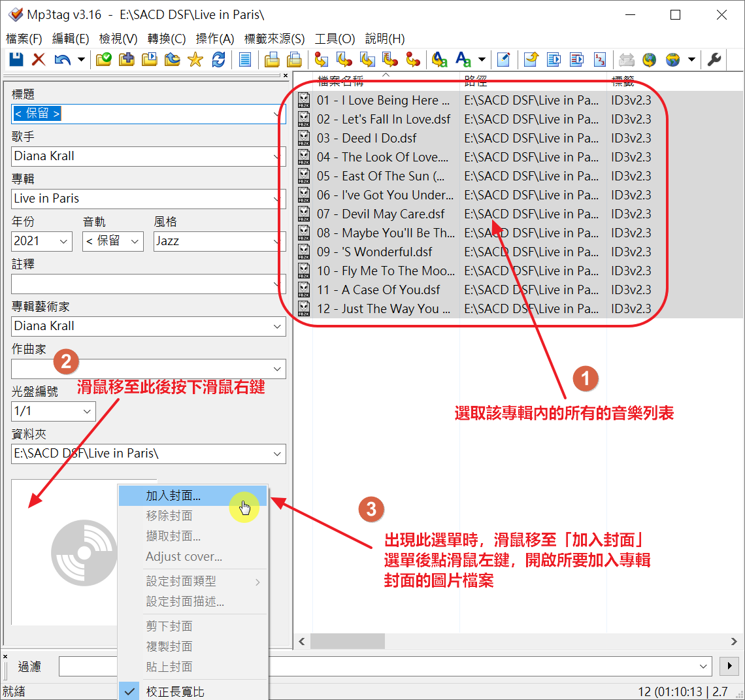Expand the 作曲家 dropdown arrow
This screenshot has height=700, width=745.
pyautogui.click(x=277, y=369)
